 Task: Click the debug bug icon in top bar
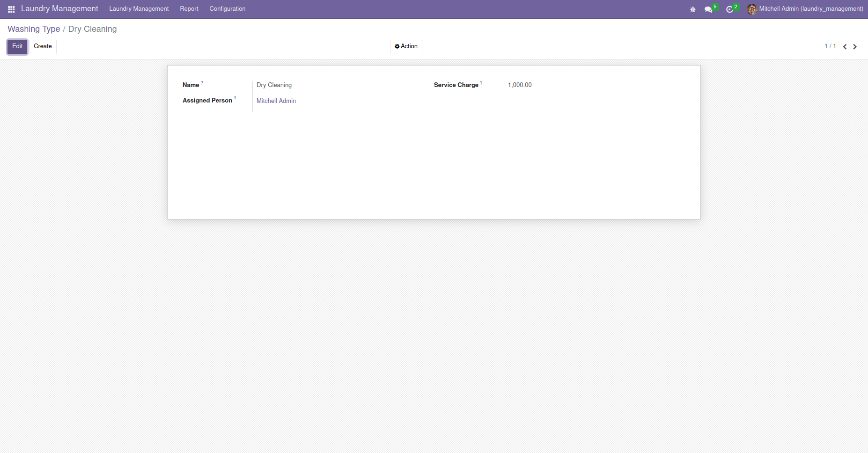[x=693, y=9]
